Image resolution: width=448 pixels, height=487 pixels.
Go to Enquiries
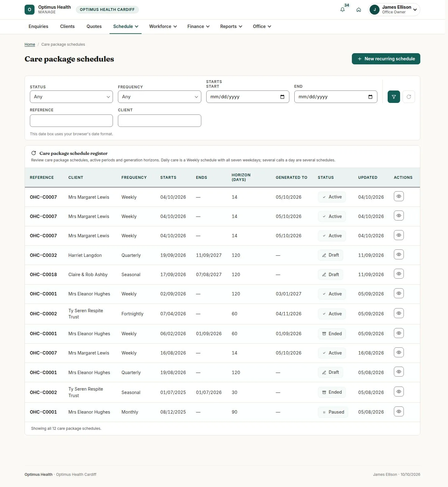tap(38, 26)
